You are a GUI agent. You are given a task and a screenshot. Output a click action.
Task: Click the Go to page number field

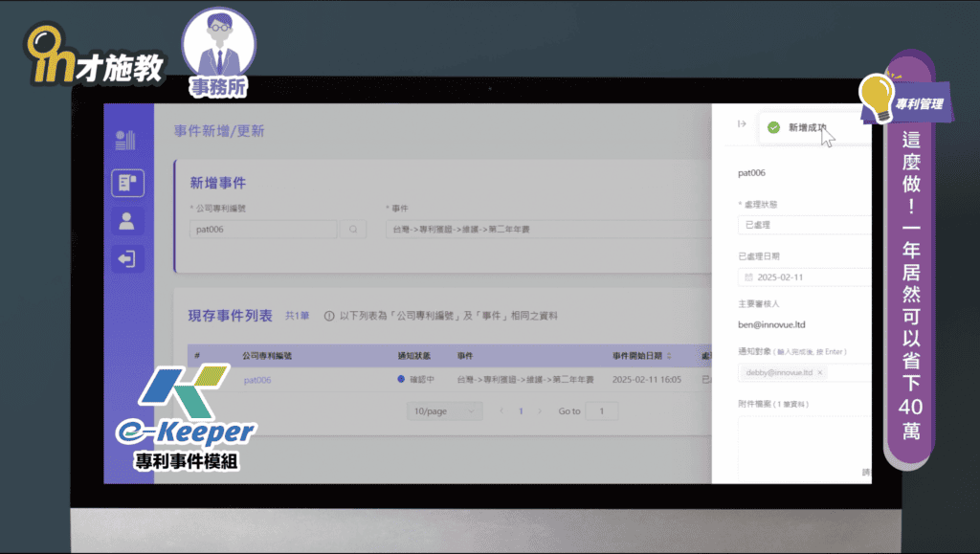click(x=602, y=410)
